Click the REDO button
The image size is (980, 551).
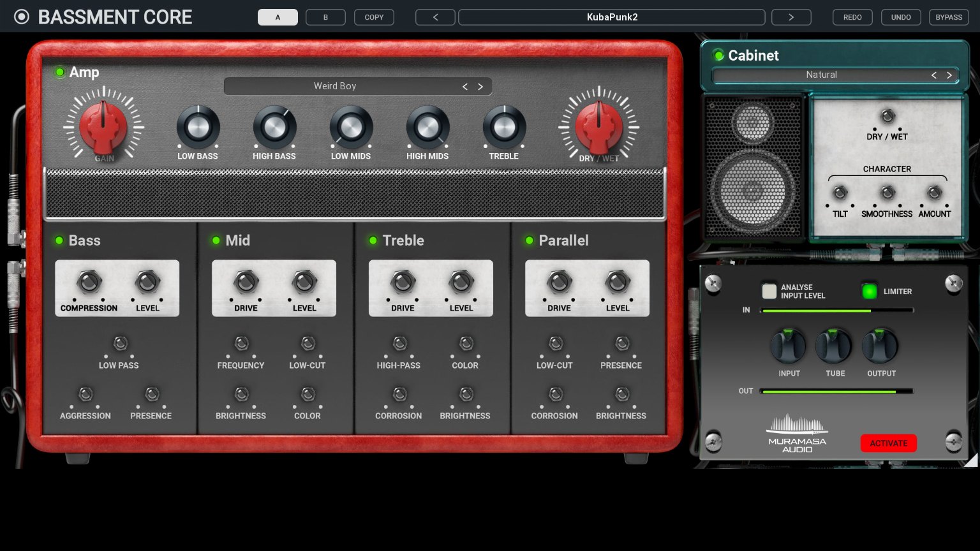852,17
